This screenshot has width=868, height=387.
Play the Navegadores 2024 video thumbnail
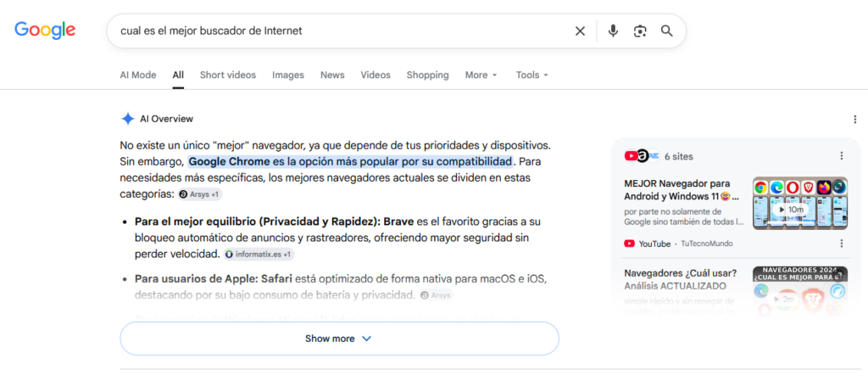point(800,291)
